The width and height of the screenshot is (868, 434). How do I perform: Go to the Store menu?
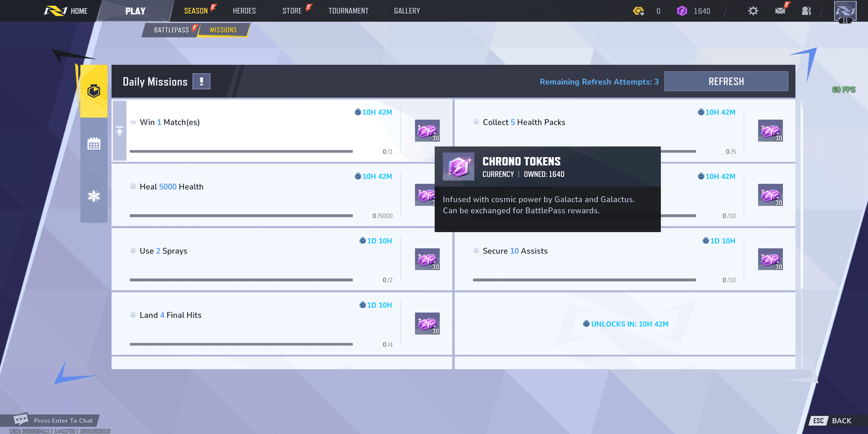[x=292, y=11]
